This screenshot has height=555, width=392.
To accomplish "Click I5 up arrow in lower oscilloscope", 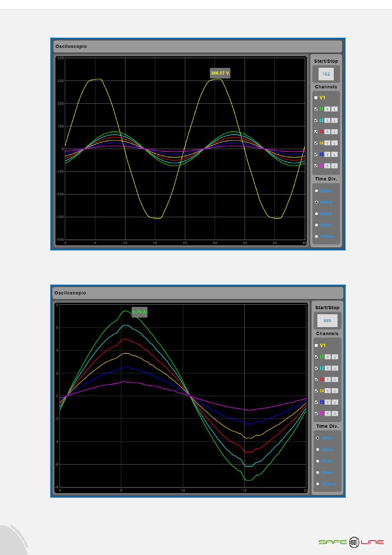I will (x=328, y=402).
